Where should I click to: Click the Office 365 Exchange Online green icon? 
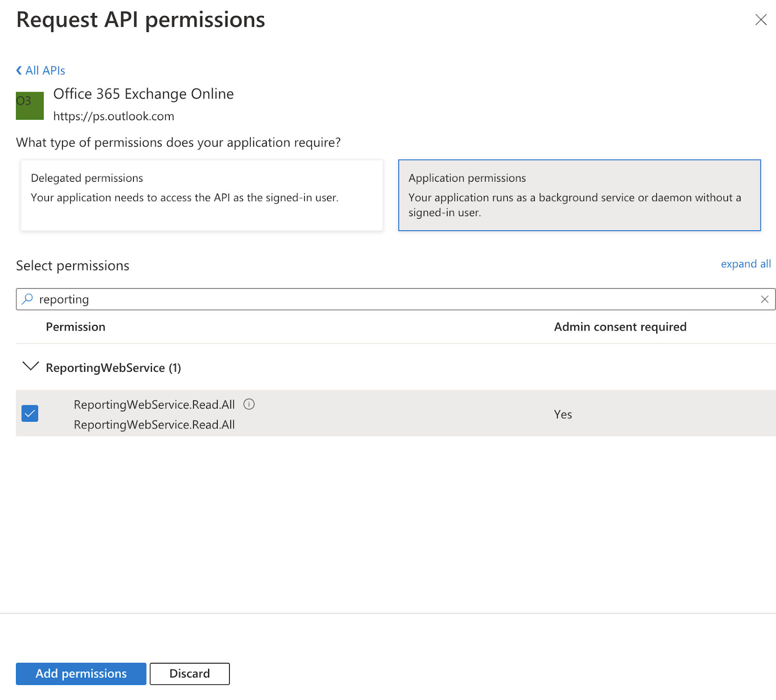(x=30, y=106)
